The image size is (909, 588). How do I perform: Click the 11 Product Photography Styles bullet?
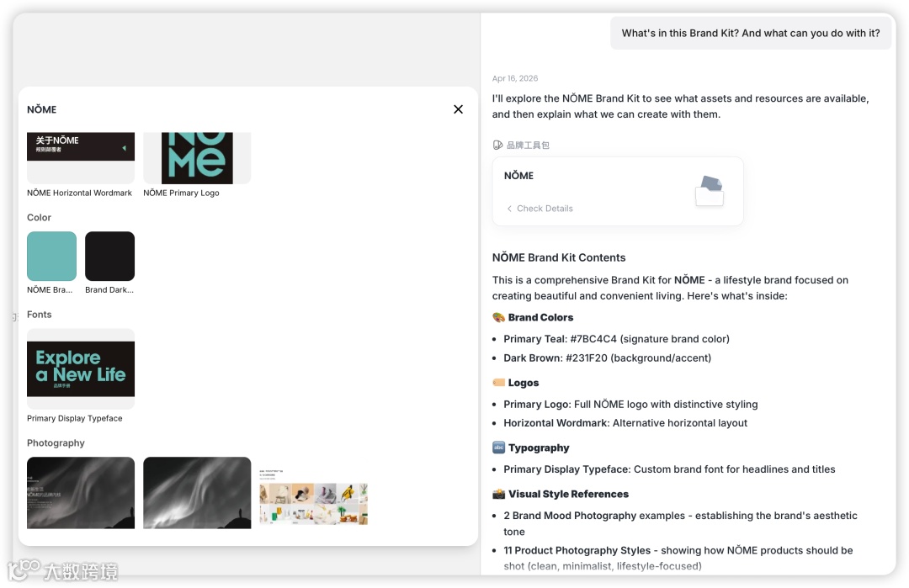pyautogui.click(x=678, y=558)
